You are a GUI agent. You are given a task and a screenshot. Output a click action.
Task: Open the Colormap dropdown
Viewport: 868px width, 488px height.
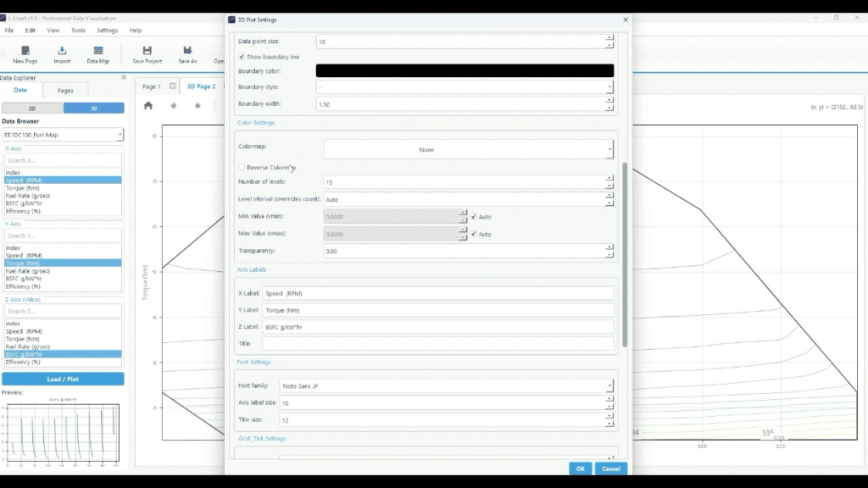pyautogui.click(x=468, y=150)
